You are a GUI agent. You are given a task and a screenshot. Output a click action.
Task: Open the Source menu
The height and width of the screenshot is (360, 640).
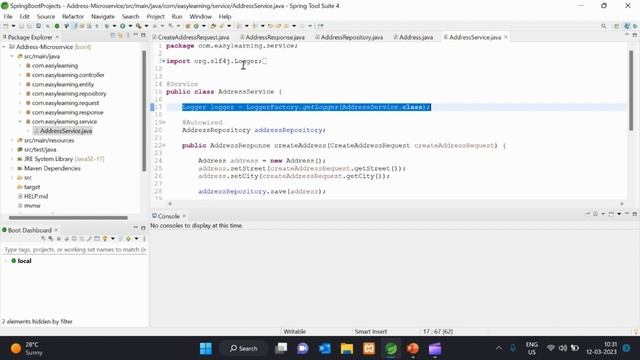pyautogui.click(x=46, y=16)
